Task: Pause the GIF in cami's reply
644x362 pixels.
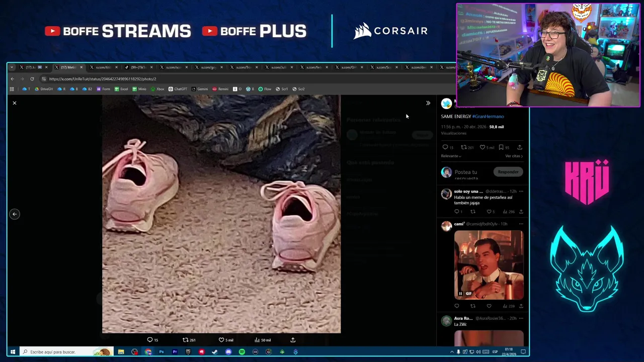Action: click(x=460, y=294)
